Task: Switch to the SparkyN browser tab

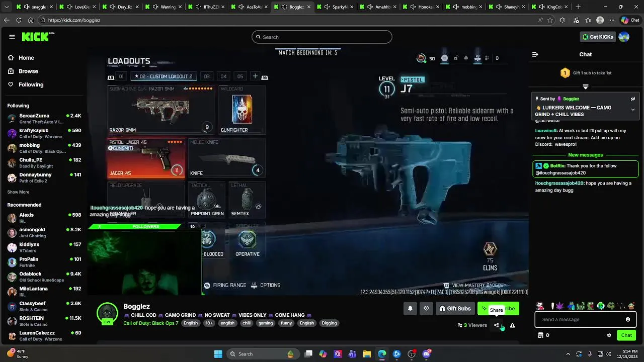Action: pyautogui.click(x=335, y=7)
